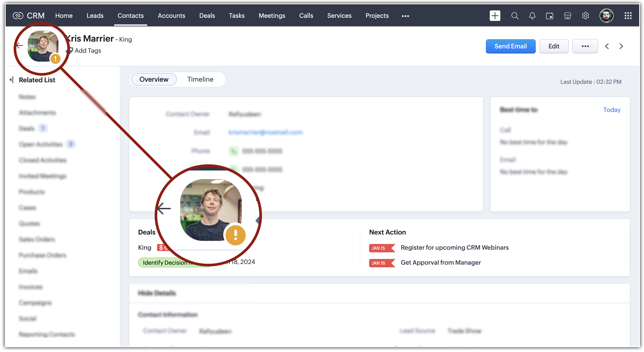This screenshot has height=352, width=644.
Task: Expand the more modules ellipsis in navbar
Action: tap(405, 16)
